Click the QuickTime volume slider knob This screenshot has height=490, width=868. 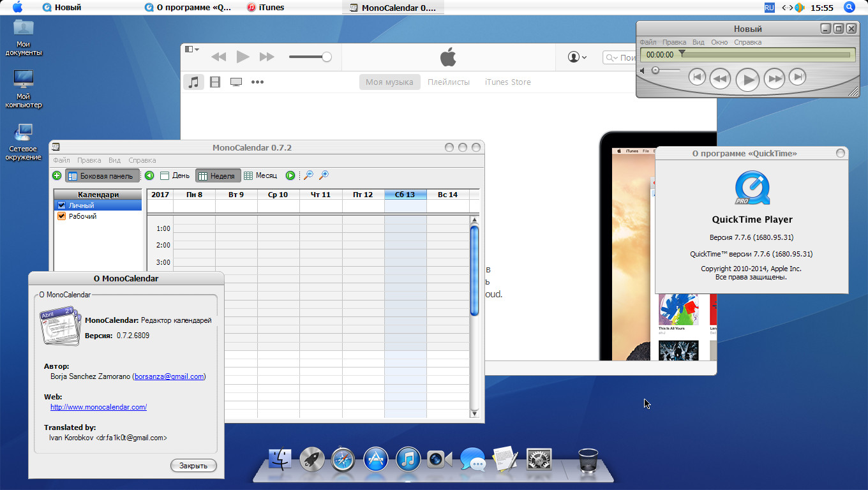click(x=655, y=70)
